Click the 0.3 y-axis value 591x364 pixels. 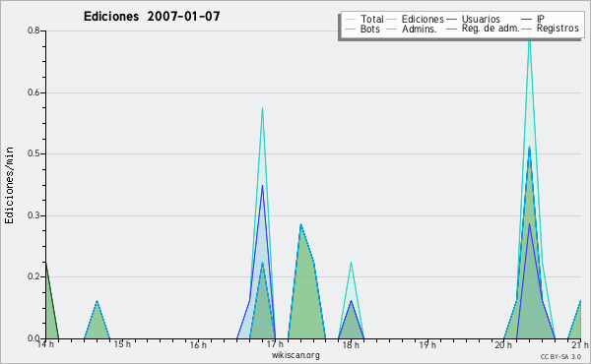click(33, 215)
